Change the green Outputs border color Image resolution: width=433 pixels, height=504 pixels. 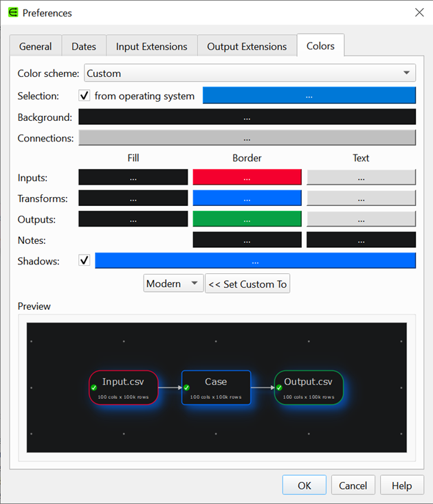point(247,220)
